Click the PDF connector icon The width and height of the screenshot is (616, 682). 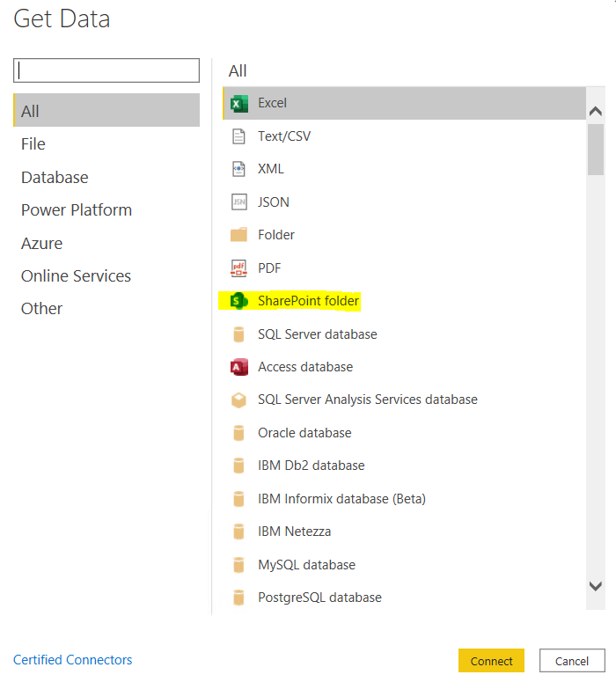coord(238,268)
